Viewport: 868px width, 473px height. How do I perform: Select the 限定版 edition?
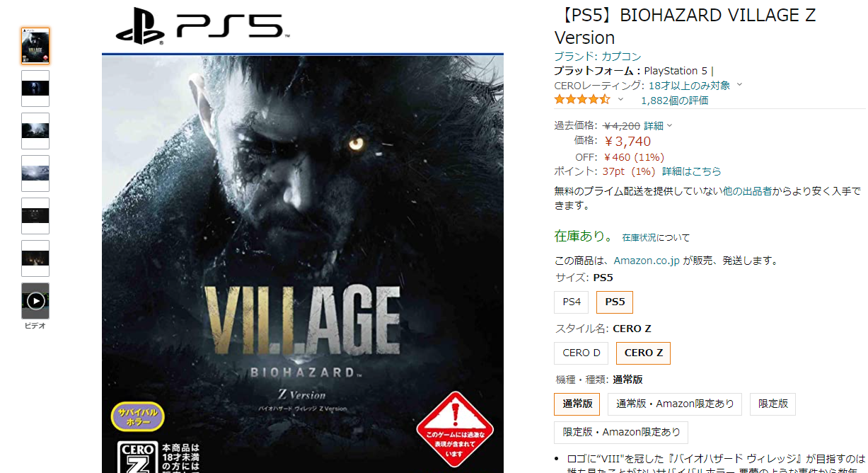point(772,404)
